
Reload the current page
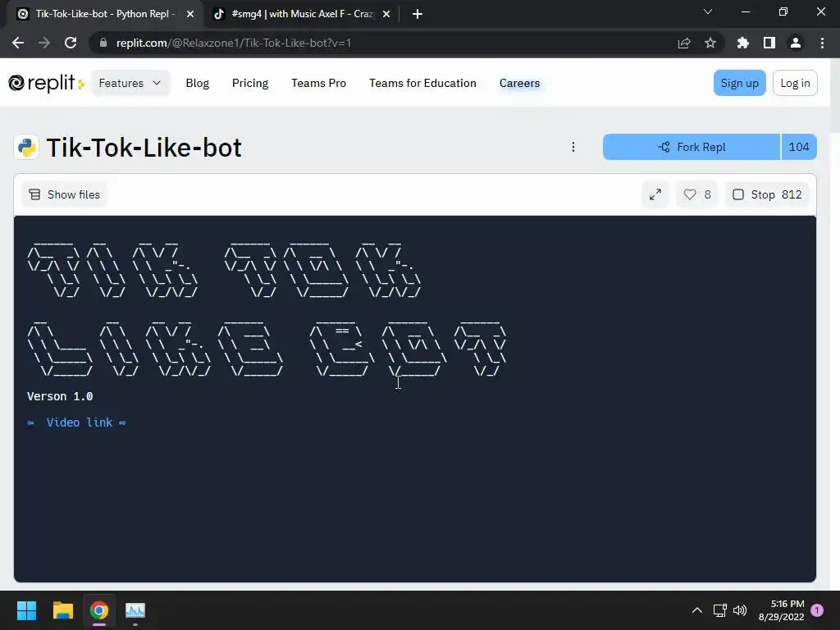pos(71,43)
